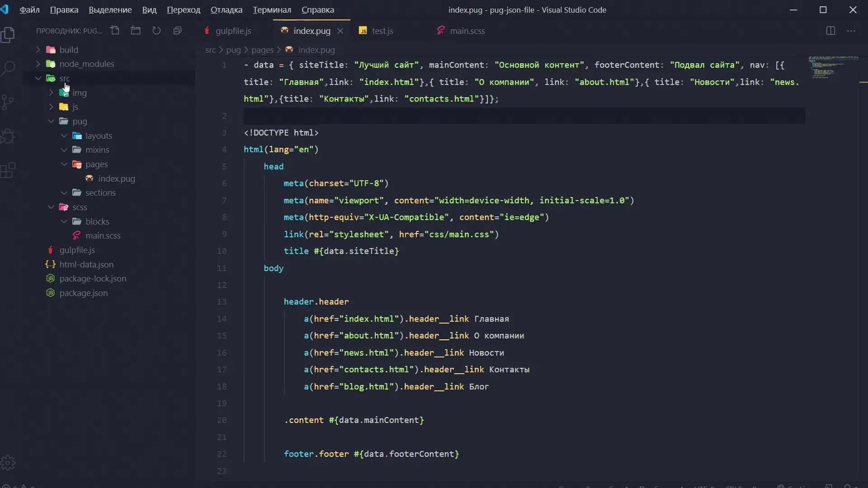Close the index.pug tab
The width and height of the screenshot is (868, 488).
click(x=340, y=31)
